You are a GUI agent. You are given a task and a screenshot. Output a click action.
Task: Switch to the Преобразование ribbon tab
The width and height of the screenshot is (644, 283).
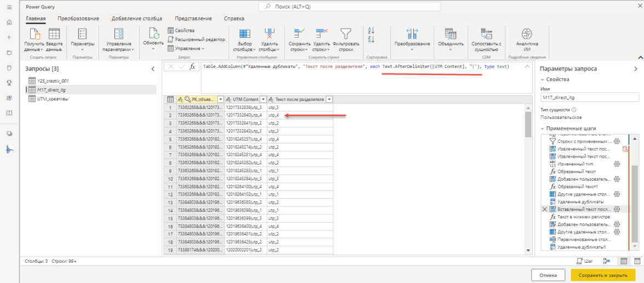pos(78,18)
